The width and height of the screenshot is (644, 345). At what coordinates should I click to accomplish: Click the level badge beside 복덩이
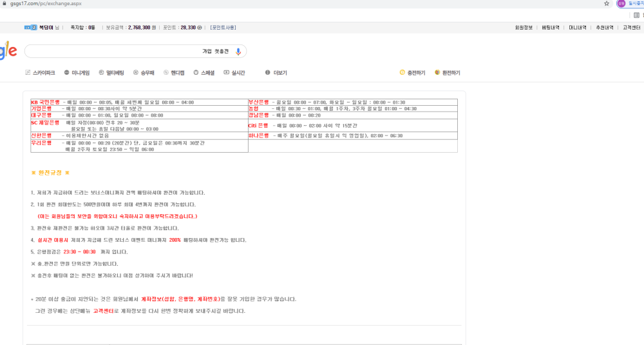tap(30, 28)
